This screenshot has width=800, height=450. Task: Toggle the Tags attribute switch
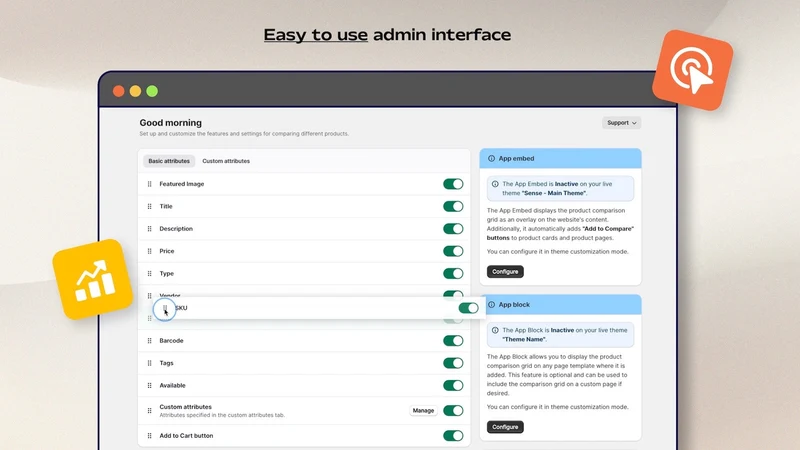pos(453,363)
